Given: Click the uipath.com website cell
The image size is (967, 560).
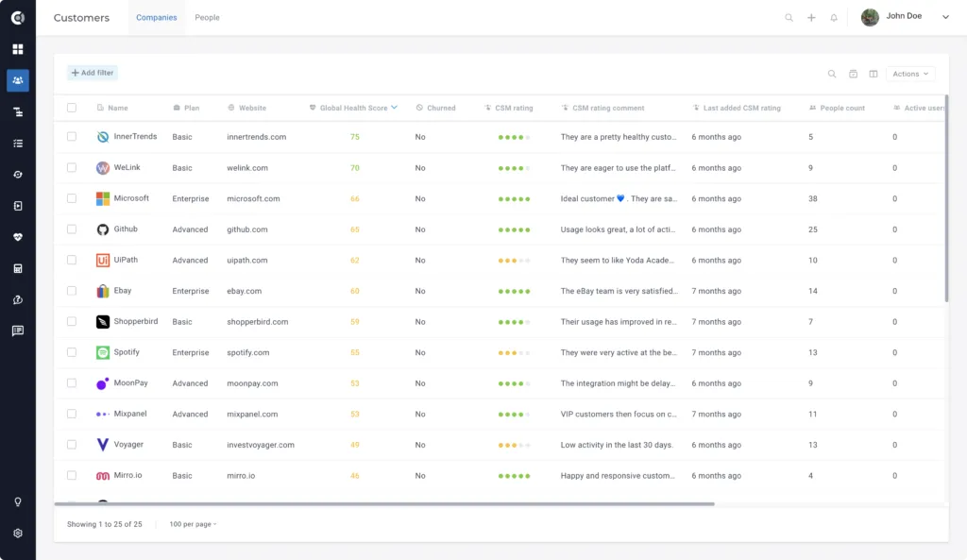Looking at the screenshot, I should (247, 261).
